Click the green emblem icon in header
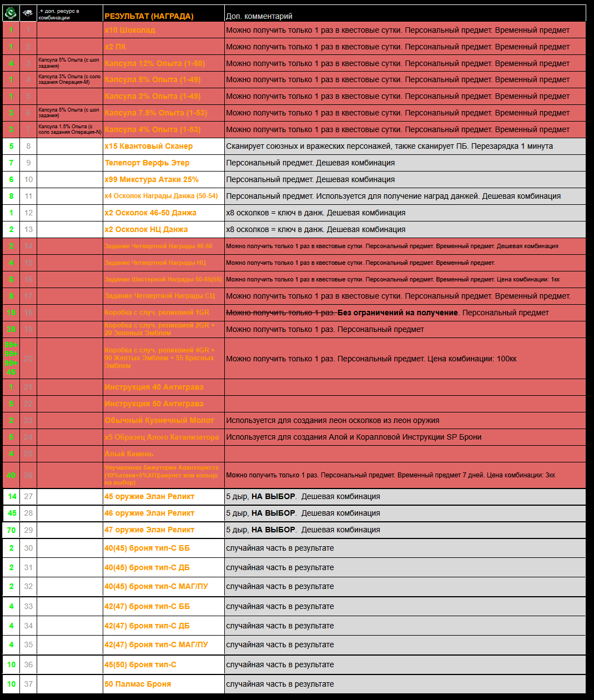Image resolution: width=594 pixels, height=700 pixels. click(x=11, y=13)
